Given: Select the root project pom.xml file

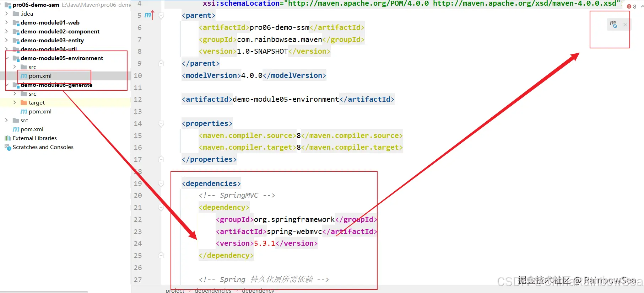Looking at the screenshot, I should coord(32,129).
